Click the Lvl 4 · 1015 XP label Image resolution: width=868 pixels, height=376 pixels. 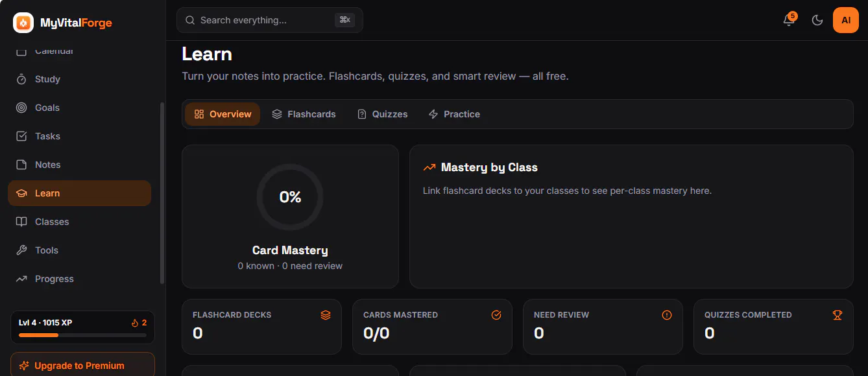45,323
